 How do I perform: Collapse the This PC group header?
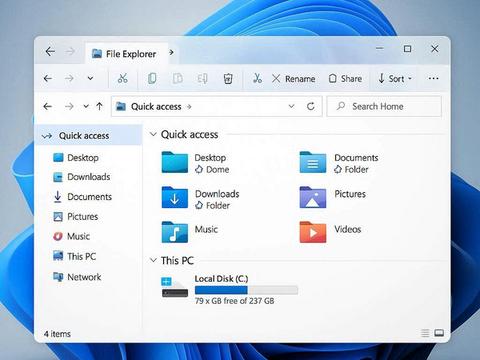tap(153, 260)
